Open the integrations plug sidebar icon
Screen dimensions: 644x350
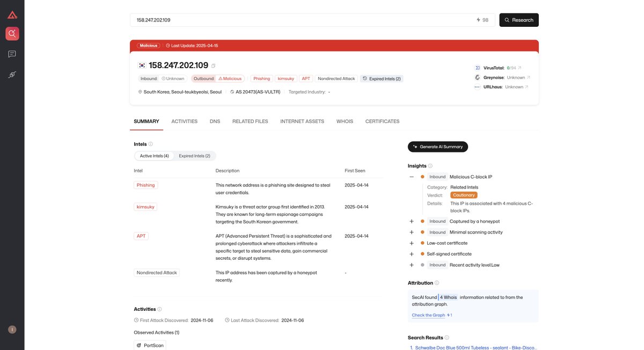(x=12, y=75)
